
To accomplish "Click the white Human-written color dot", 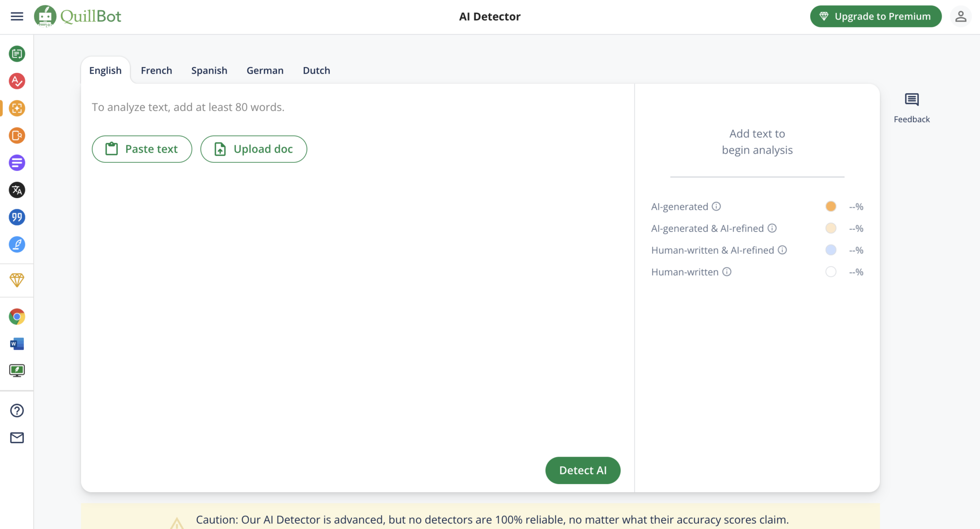I will pyautogui.click(x=831, y=272).
